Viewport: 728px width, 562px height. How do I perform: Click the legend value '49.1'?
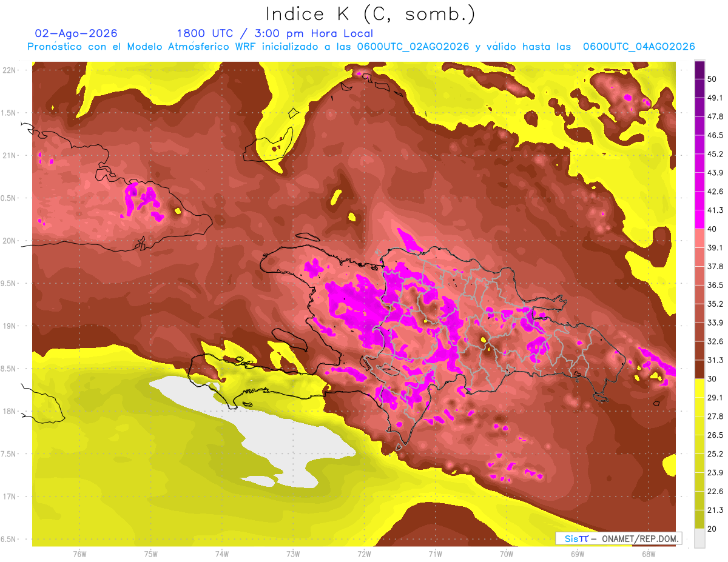[x=715, y=98]
